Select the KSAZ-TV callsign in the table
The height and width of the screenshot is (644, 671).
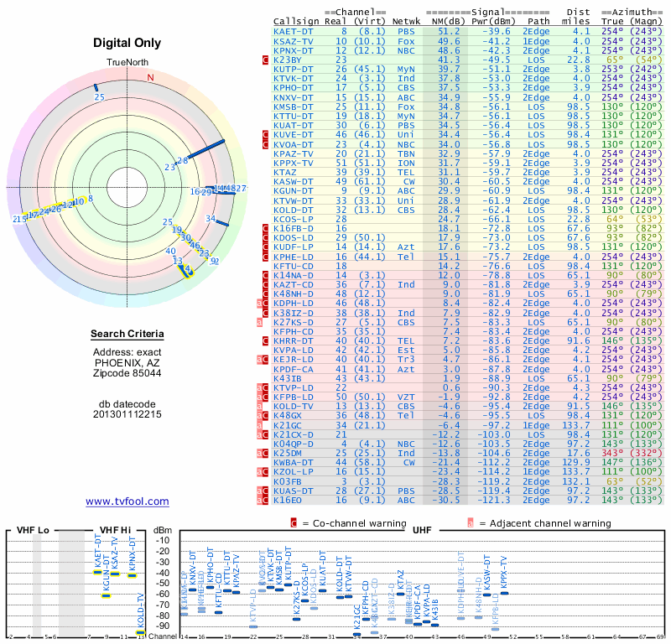point(294,40)
